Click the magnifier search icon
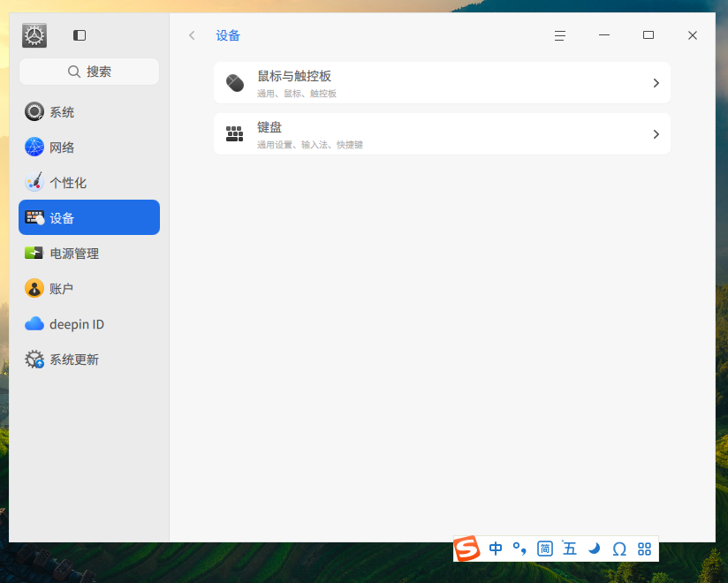The height and width of the screenshot is (583, 728). click(x=74, y=72)
